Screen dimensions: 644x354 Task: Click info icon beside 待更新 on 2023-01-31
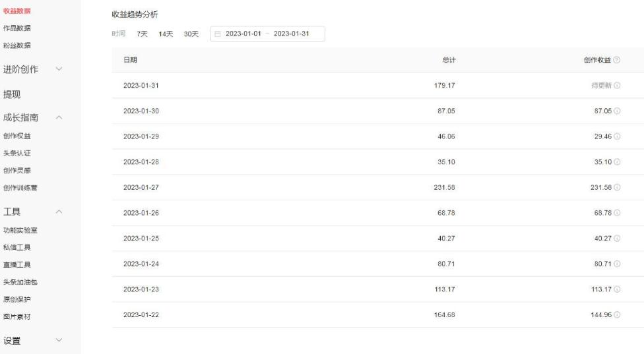(617, 86)
